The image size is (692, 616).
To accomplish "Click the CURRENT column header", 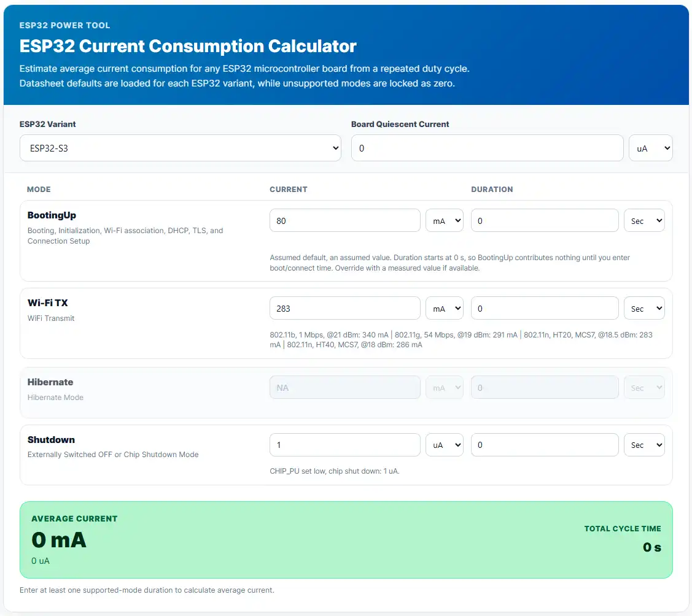I will (289, 189).
